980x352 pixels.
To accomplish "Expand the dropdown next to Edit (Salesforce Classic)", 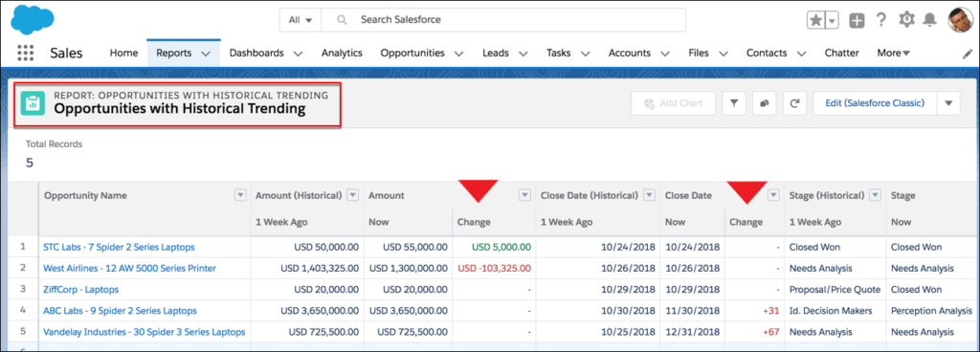I will 948,103.
